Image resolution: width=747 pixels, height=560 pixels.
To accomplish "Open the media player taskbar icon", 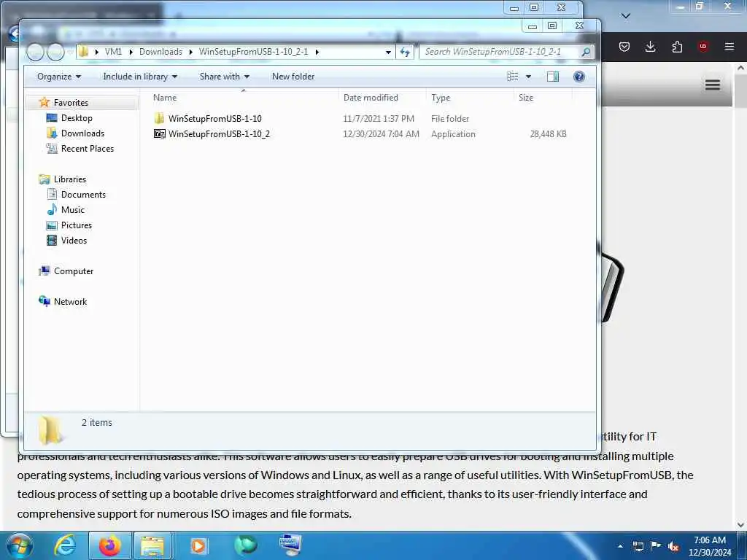I will (198, 545).
